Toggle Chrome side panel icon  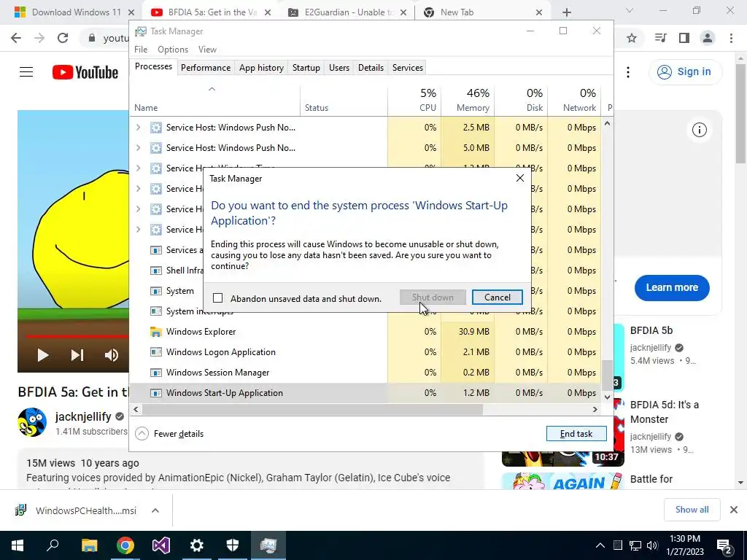pyautogui.click(x=684, y=38)
